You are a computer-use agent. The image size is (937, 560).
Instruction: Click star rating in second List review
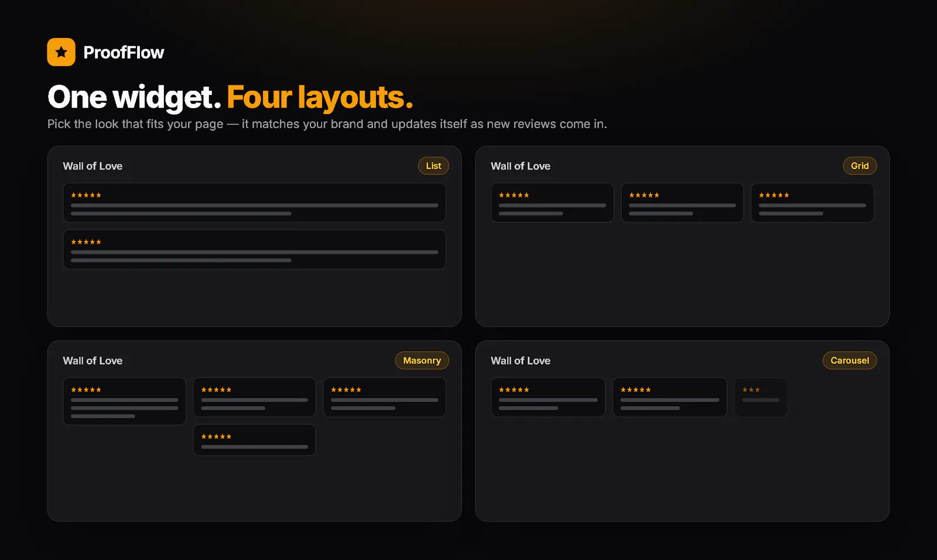point(86,242)
